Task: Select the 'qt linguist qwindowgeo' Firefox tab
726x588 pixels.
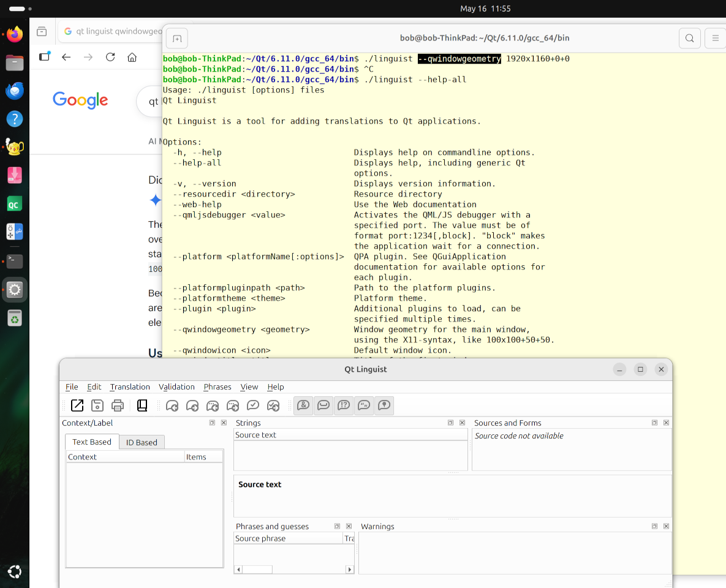Action: 111,31
